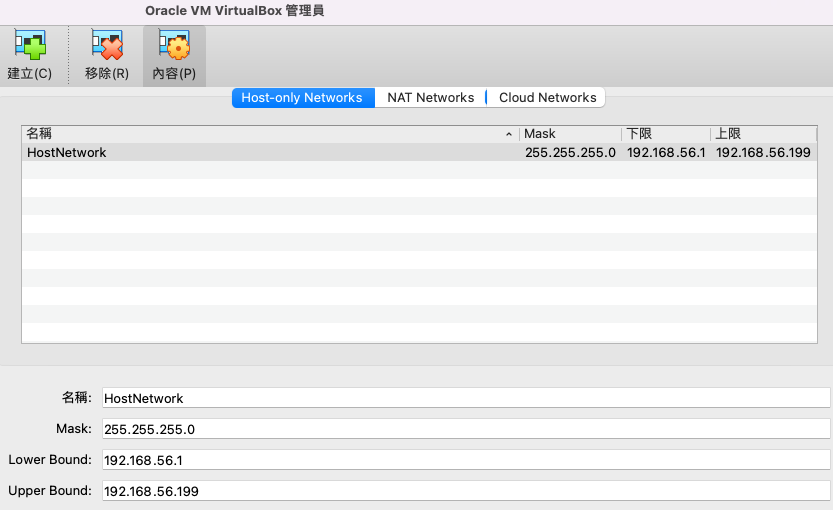Screen dimensions: 833x510
Task: Click the 192.168.56.199 upper limit cell
Action: tap(763, 153)
